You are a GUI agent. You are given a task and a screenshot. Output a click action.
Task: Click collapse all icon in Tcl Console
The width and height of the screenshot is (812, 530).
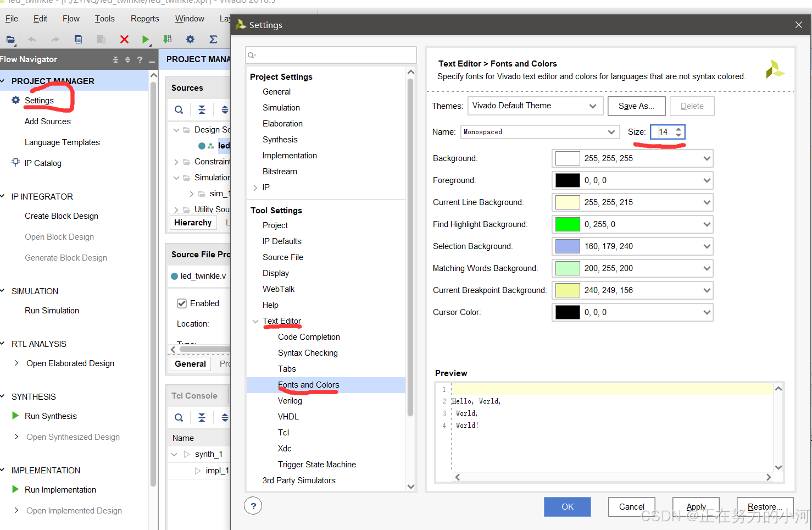coord(202,418)
